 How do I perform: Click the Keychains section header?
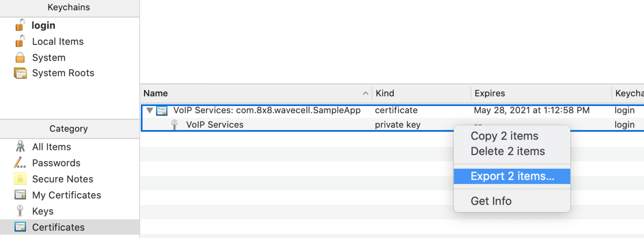coord(69,7)
